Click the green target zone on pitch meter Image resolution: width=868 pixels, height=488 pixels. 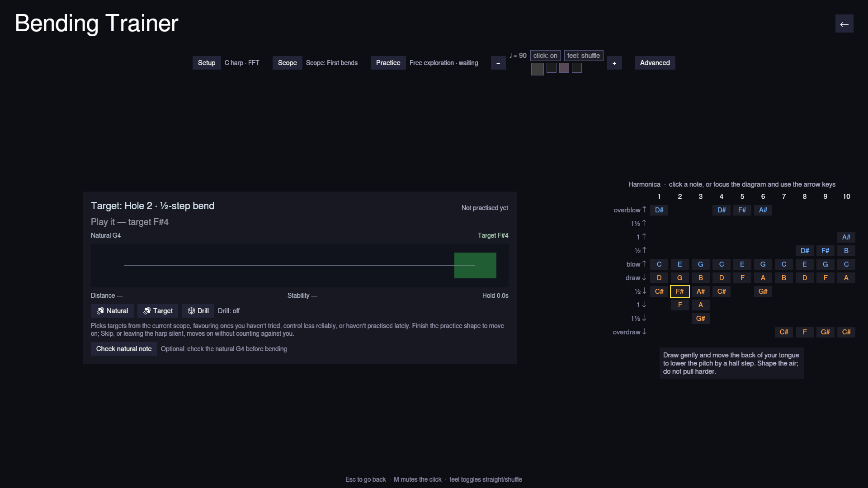pos(475,266)
